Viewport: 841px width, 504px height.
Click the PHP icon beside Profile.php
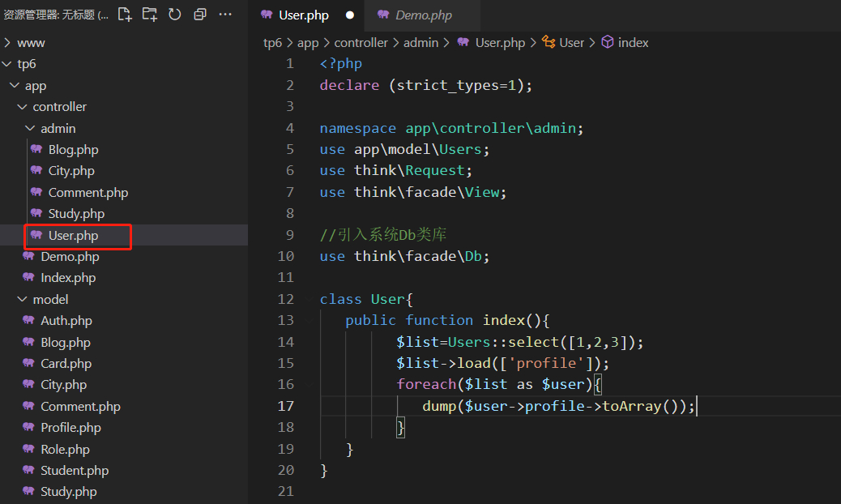coord(29,427)
